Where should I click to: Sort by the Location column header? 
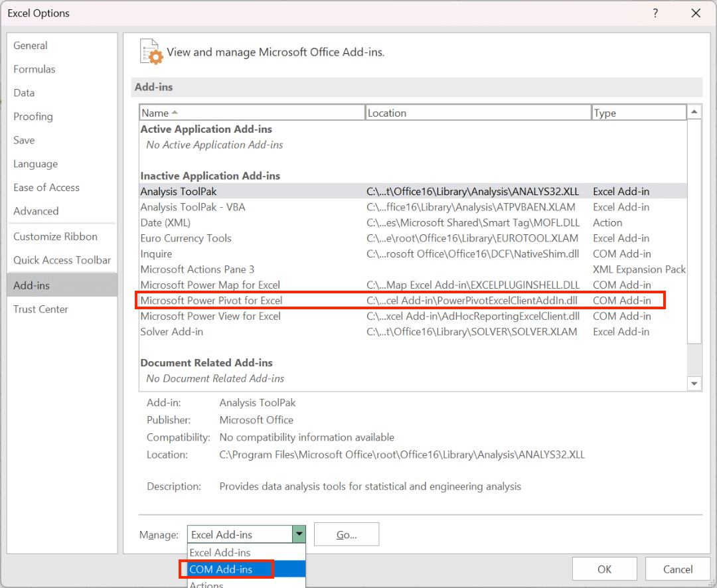(478, 112)
